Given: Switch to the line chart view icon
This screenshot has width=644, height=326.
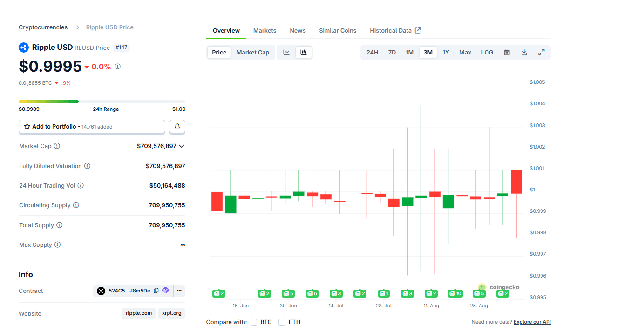Looking at the screenshot, I should tap(286, 53).
